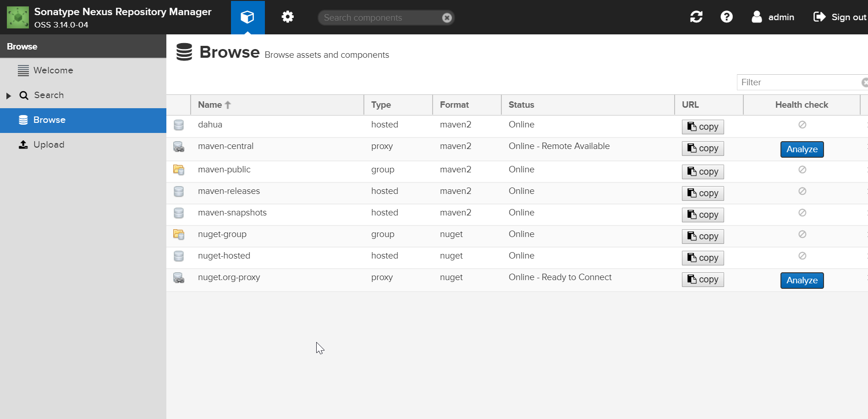Open Upload in the sidebar
Screen dimensions: 868x419
pos(83,145)
